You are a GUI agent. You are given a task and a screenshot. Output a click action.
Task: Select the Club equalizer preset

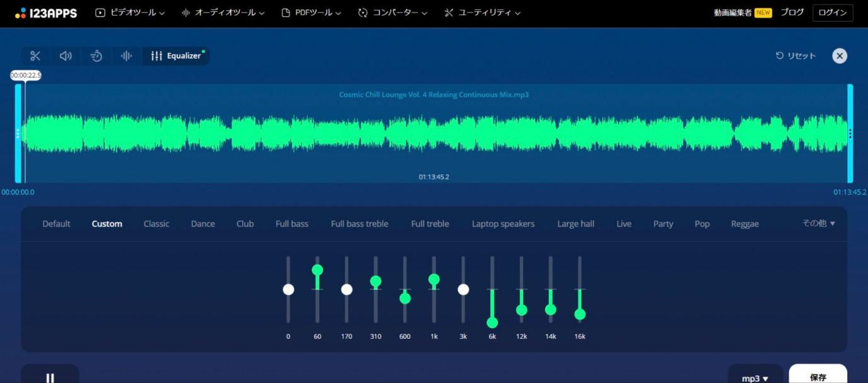[x=245, y=224]
